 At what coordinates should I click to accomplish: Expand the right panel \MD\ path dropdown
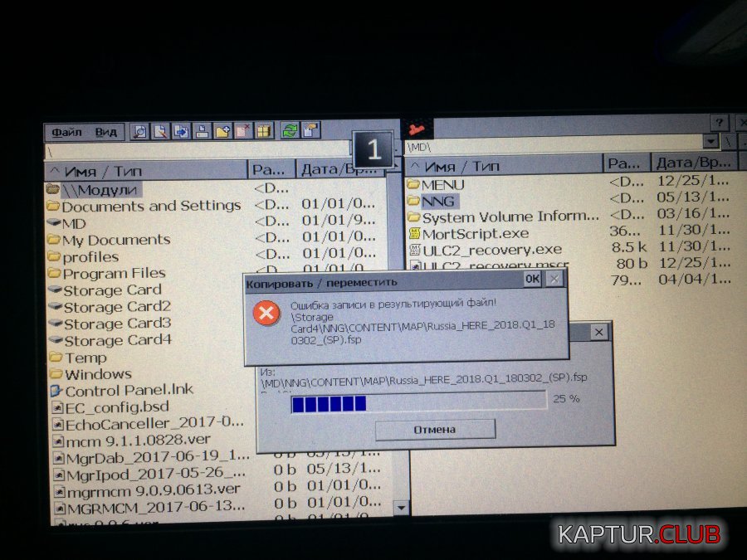710,143
